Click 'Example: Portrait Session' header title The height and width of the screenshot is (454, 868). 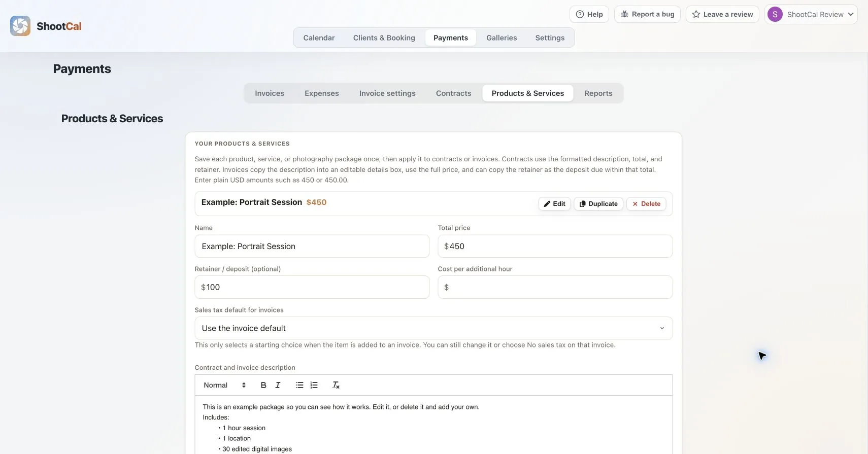coord(252,202)
